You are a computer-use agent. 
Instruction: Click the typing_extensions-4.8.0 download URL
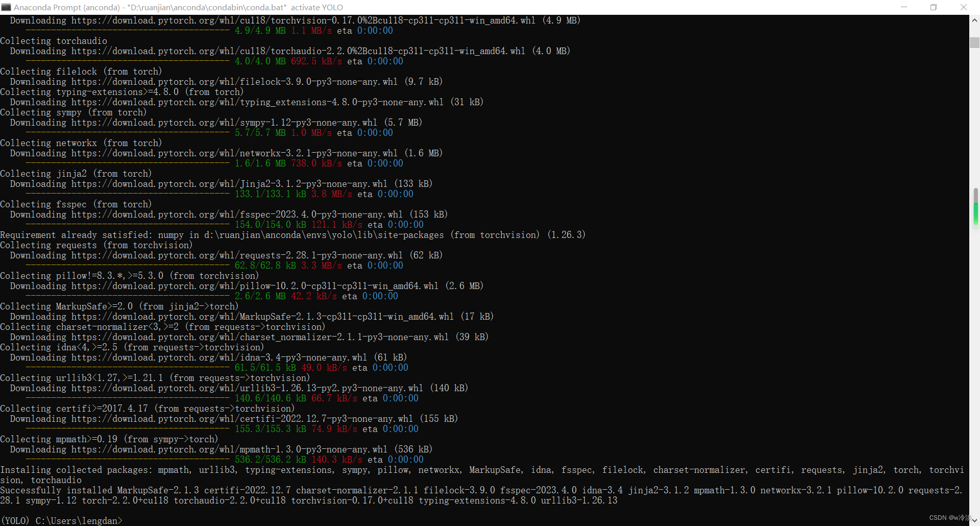[x=258, y=102]
